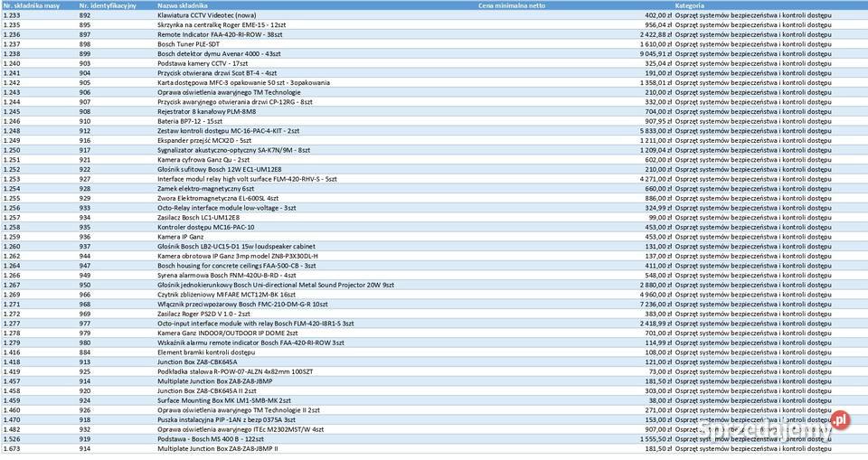Select 'Zasilacz Roger PS2D V 1.0 - 2szt'
The height and width of the screenshot is (460, 868).
(x=203, y=314)
